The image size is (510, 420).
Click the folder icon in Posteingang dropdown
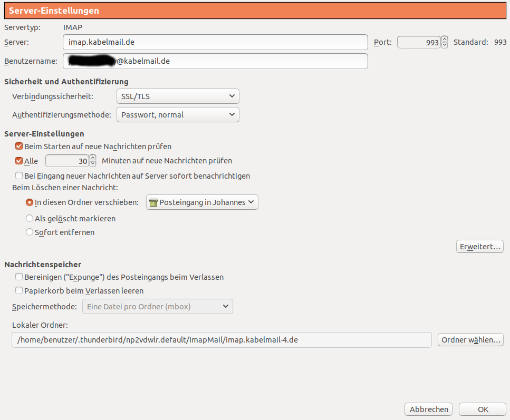click(x=153, y=202)
